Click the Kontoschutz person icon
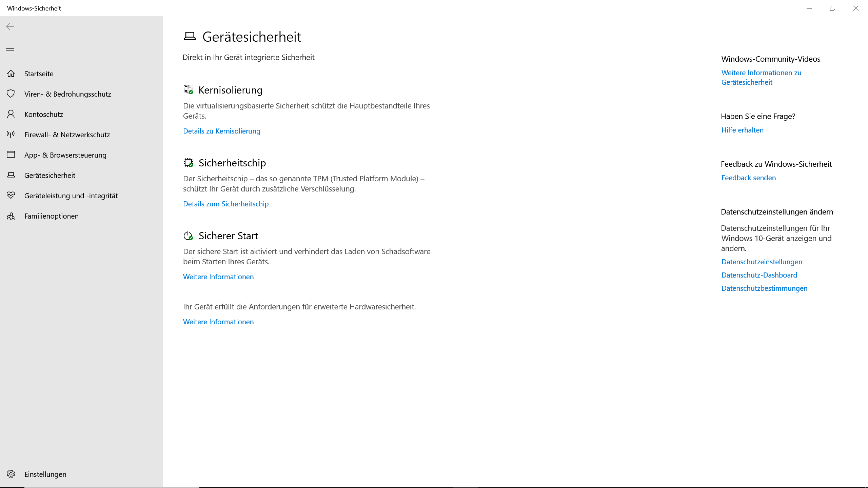 coord(11,114)
